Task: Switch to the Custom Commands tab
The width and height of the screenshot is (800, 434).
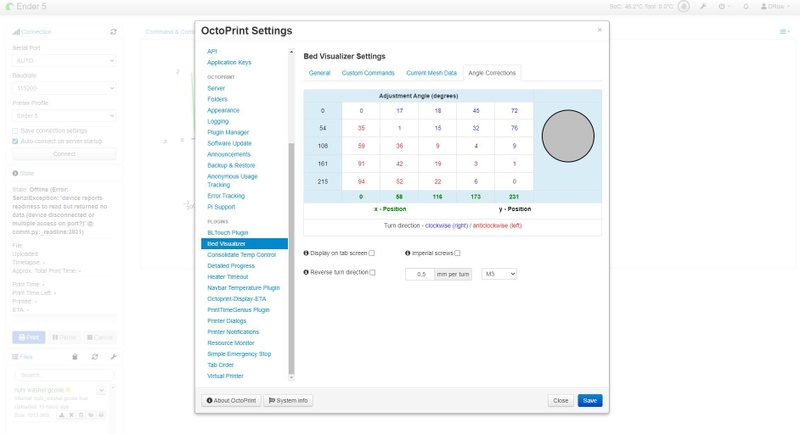Action: [x=368, y=73]
